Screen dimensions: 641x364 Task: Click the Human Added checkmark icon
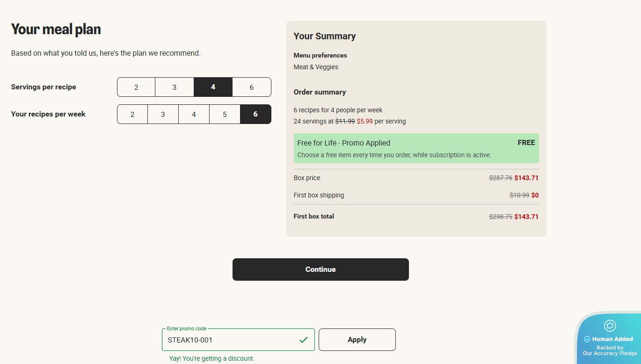click(x=587, y=339)
